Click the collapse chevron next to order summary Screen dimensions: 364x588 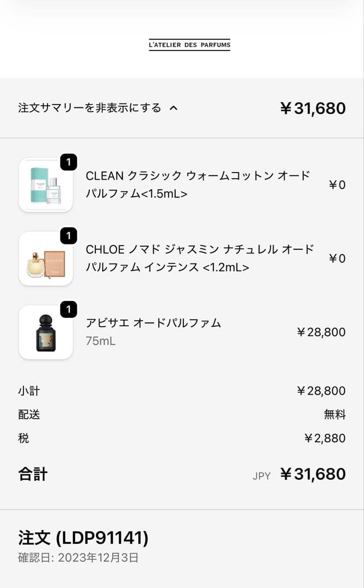(174, 107)
